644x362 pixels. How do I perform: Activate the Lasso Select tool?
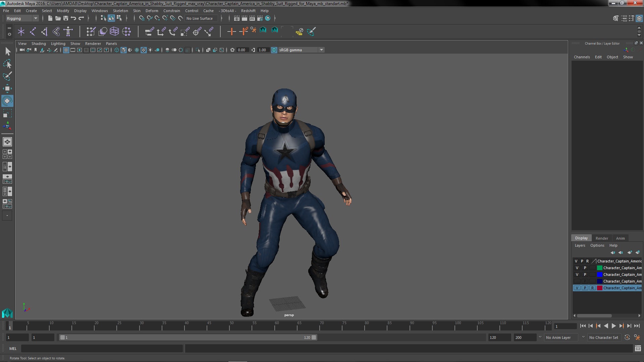[x=7, y=64]
